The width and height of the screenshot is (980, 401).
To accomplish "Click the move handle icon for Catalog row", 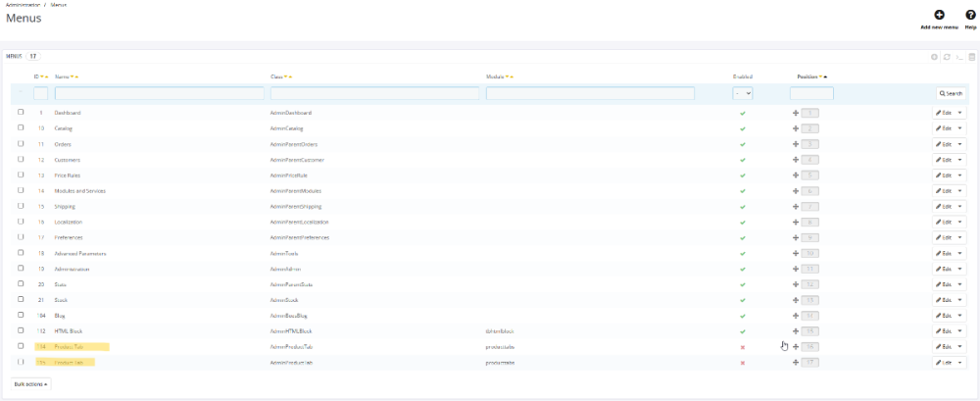I will pyautogui.click(x=796, y=128).
